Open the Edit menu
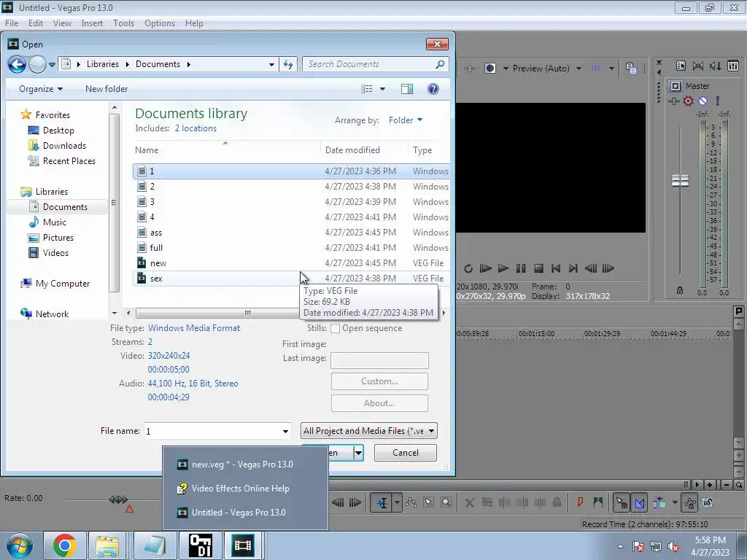 [x=36, y=23]
